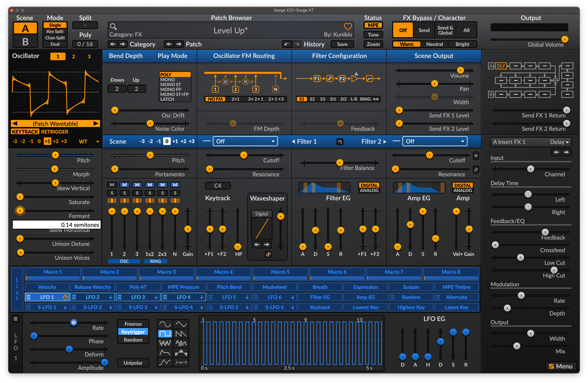Open oscillator type WT dropdown arrow

point(98,142)
